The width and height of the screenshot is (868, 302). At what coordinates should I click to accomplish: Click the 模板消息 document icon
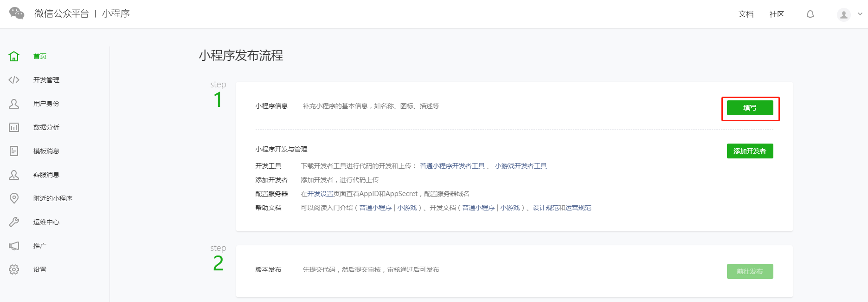(x=14, y=151)
